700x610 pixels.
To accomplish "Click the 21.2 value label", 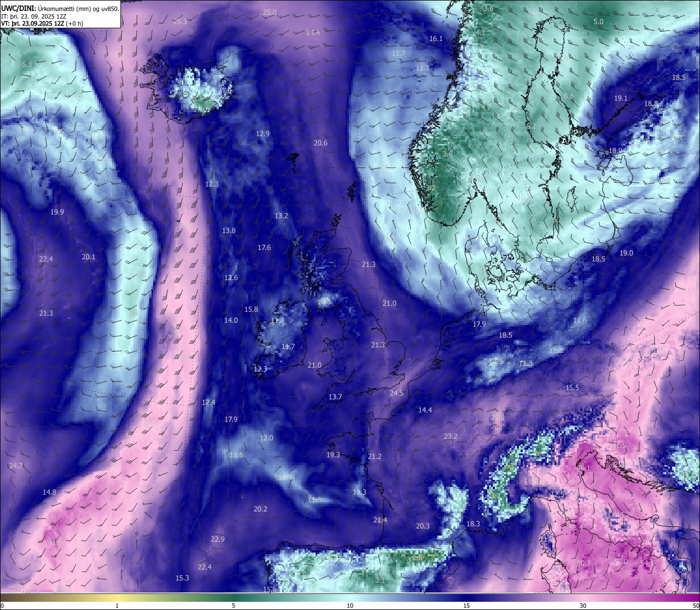I will tap(375, 456).
